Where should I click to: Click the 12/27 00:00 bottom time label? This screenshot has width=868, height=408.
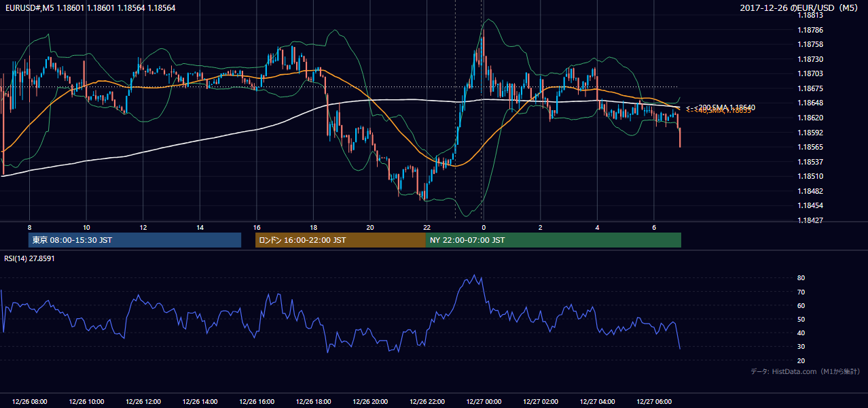(x=484, y=402)
